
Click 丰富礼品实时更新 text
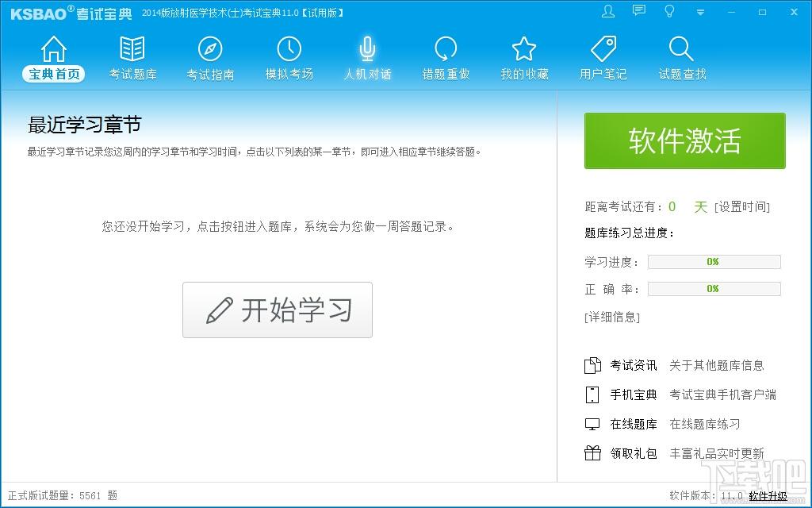point(717,453)
